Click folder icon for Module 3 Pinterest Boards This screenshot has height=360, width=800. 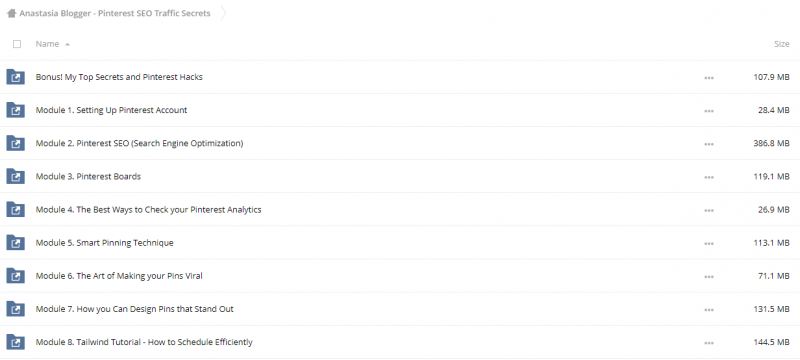tap(15, 176)
